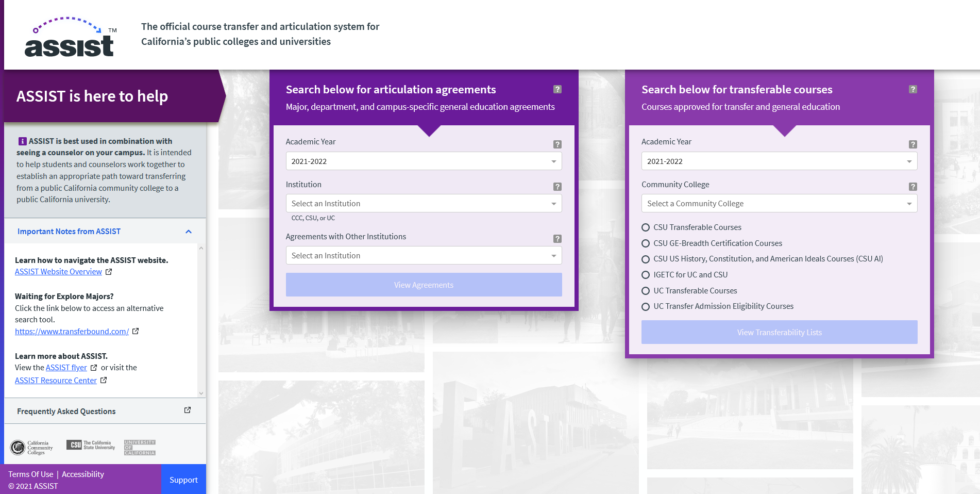
Task: Open help icon in transferable courses header
Action: 913,89
